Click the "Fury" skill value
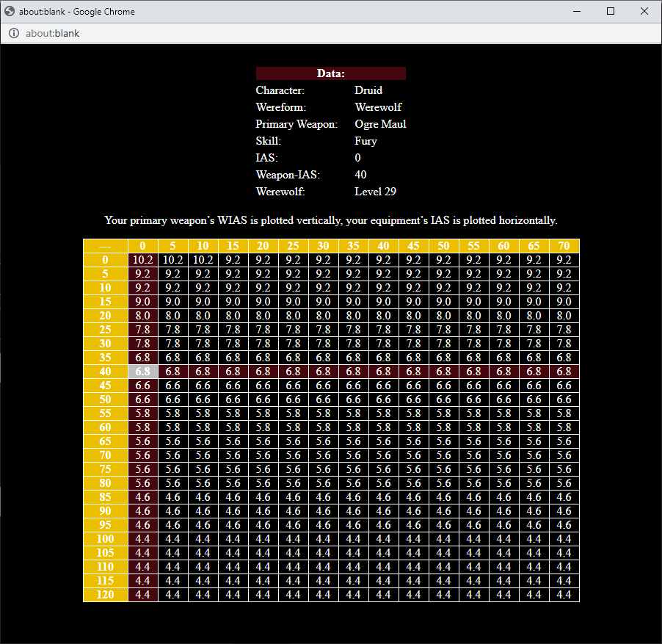The height and width of the screenshot is (644, 662). coord(365,141)
